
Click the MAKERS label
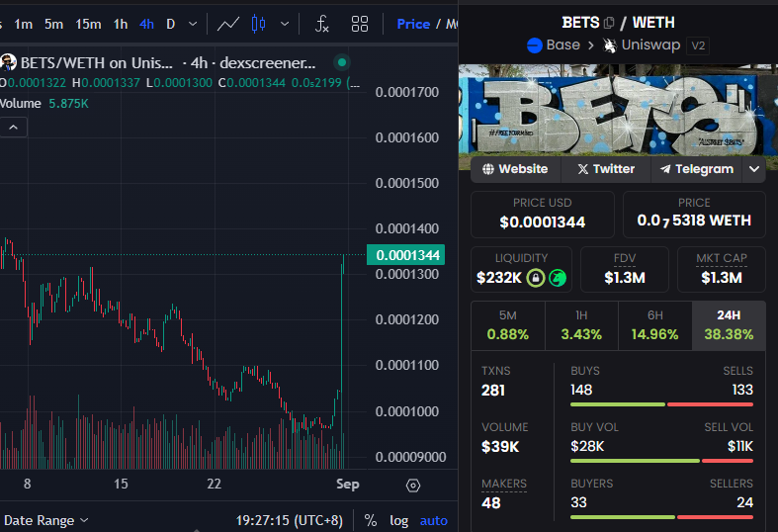504,484
